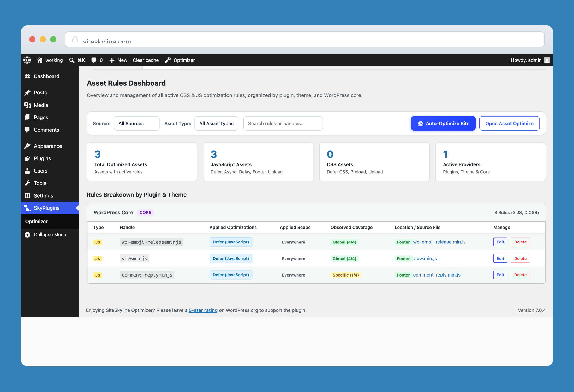Click the SkyPlugins icon in sidebar

pyautogui.click(x=27, y=208)
